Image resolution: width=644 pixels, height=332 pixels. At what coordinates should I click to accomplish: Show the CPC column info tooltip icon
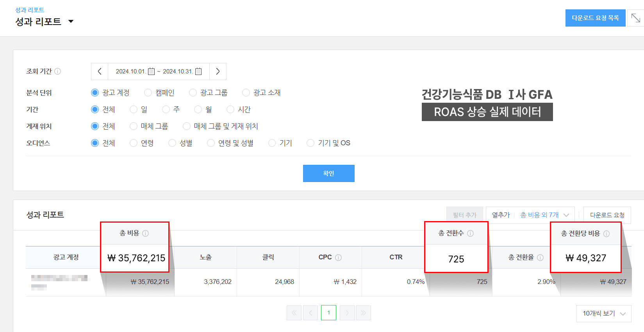[x=339, y=257]
